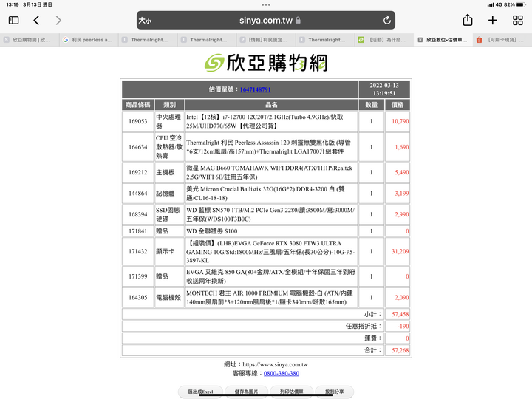Switch to the 欣亞購物網 first tab

point(30,40)
